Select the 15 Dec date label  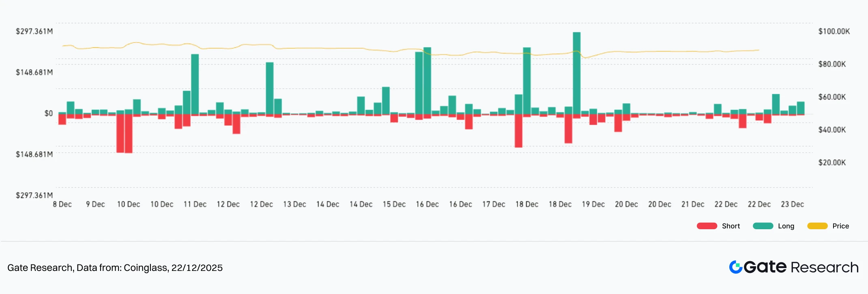(x=394, y=205)
